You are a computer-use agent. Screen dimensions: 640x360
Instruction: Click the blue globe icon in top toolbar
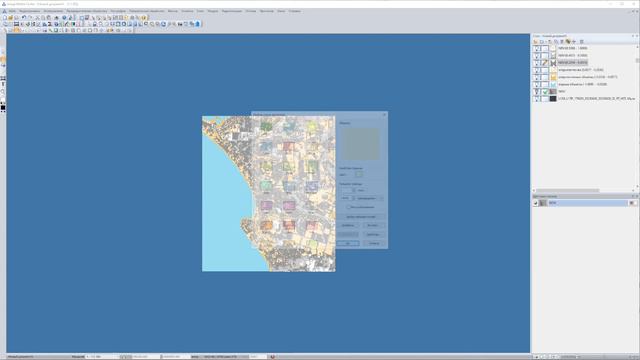[64, 18]
